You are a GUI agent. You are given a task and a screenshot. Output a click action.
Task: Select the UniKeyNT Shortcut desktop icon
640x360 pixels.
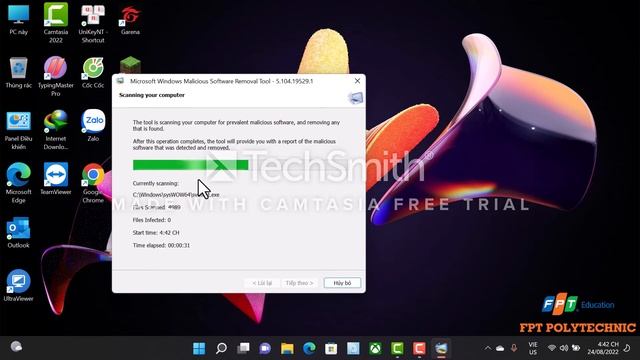(93, 23)
